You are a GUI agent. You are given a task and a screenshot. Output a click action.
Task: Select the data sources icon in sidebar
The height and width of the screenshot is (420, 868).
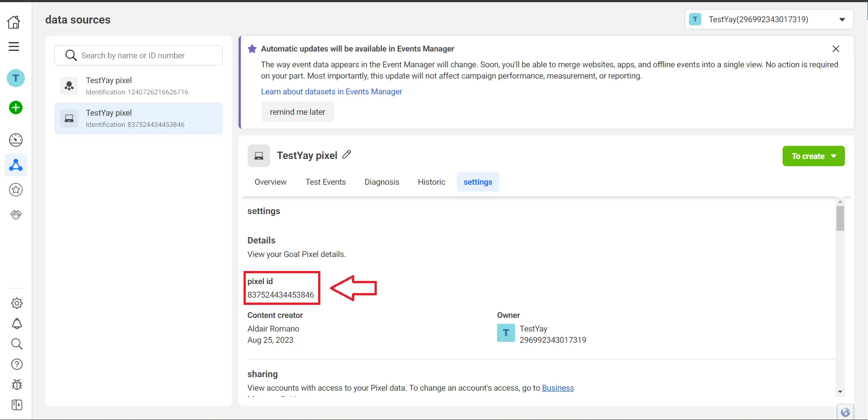[x=16, y=165]
